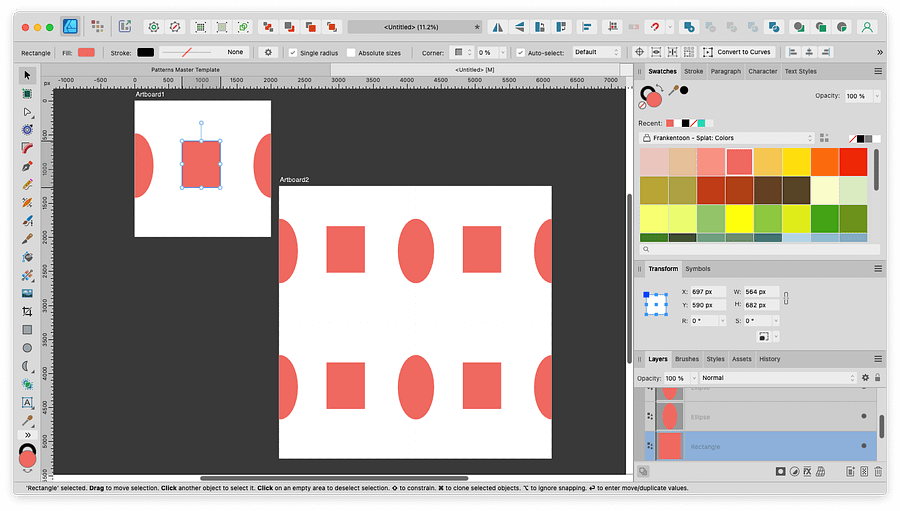The image size is (900, 511).
Task: Select the Pencil tool
Action: click(x=27, y=185)
